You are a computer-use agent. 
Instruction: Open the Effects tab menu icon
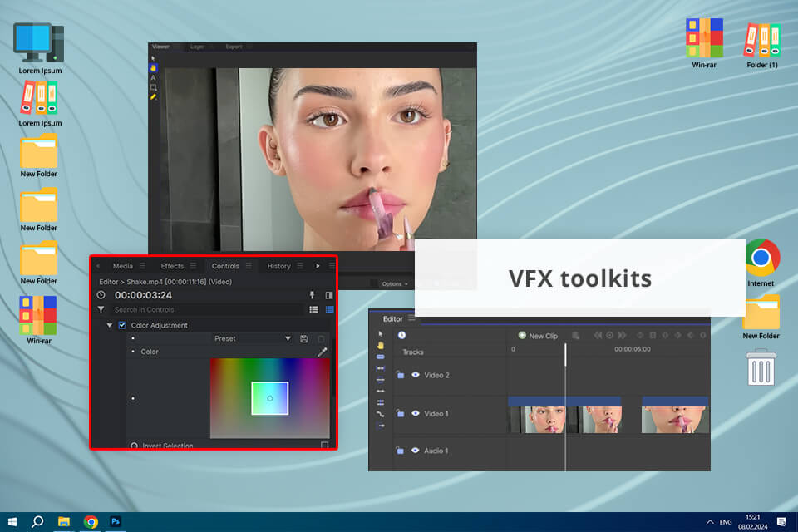click(193, 266)
